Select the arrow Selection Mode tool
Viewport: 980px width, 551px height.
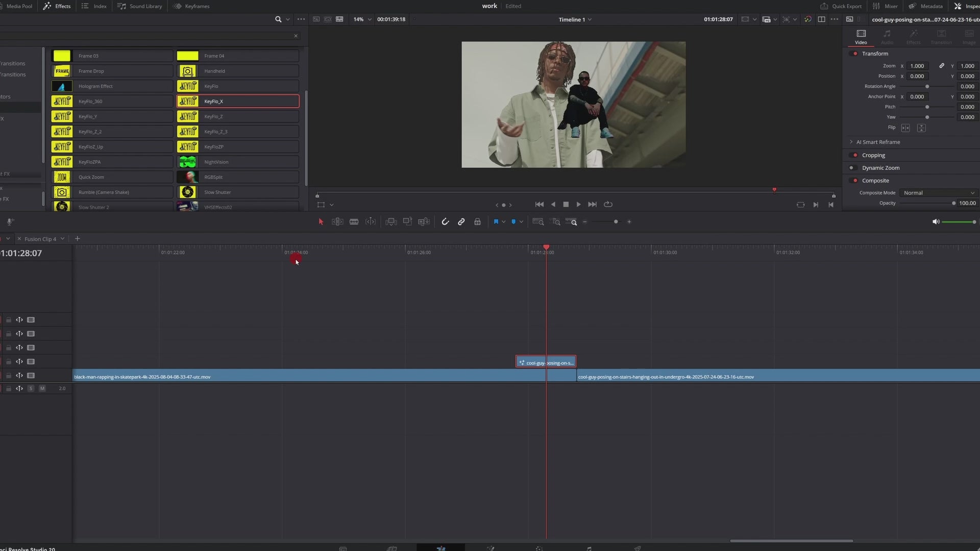tap(321, 222)
